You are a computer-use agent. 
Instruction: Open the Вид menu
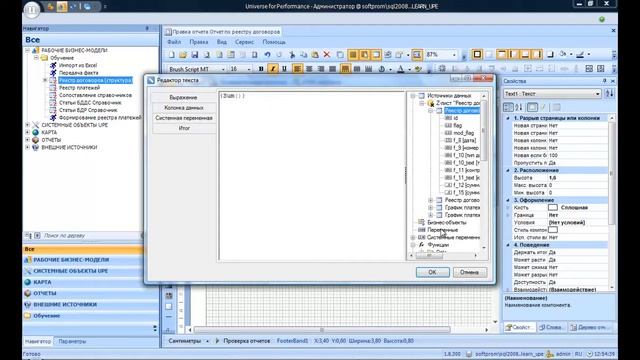(x=222, y=42)
